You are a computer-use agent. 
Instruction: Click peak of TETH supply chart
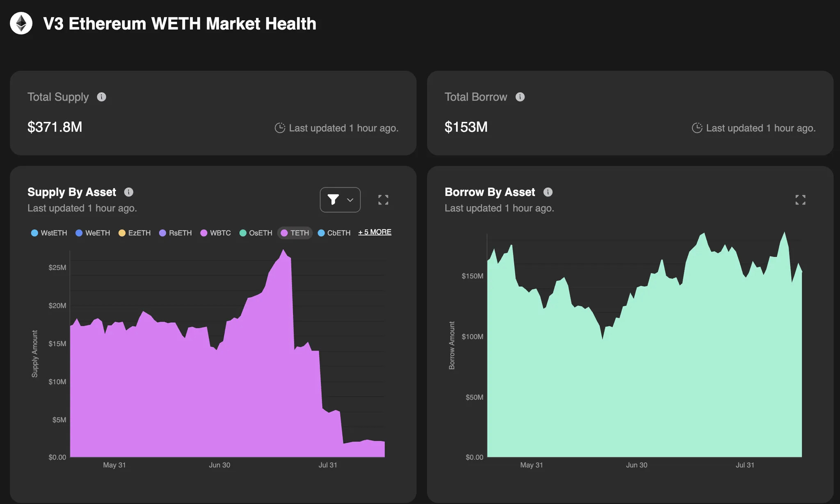(283, 250)
